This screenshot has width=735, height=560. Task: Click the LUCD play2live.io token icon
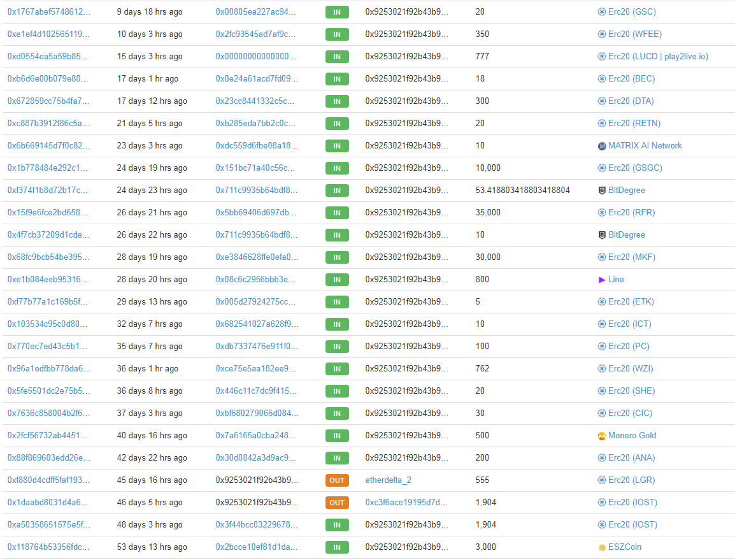[602, 56]
